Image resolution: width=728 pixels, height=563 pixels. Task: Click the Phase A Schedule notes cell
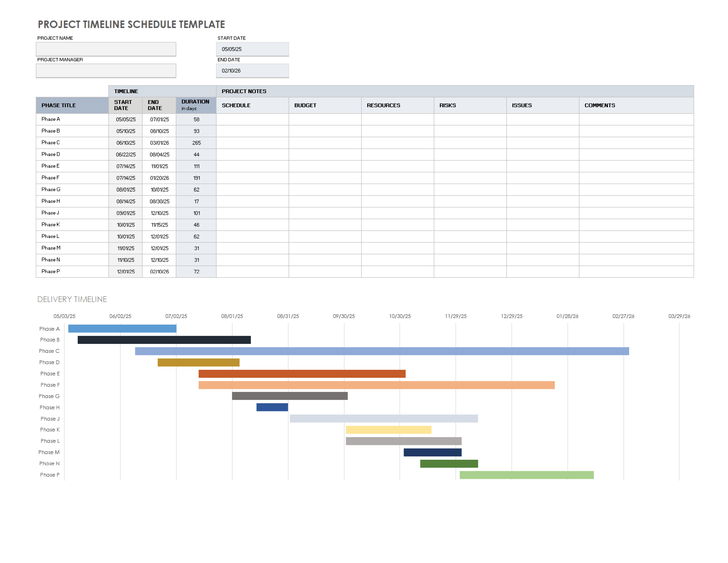pyautogui.click(x=252, y=119)
